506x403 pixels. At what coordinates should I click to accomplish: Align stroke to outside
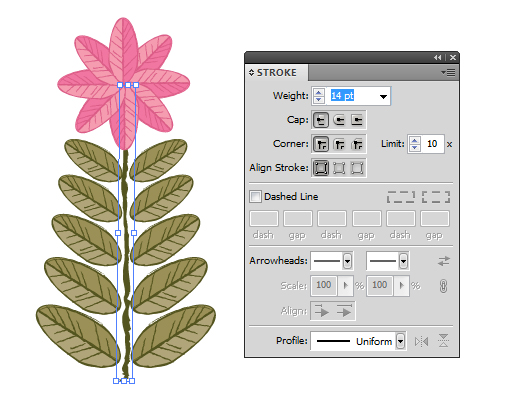pos(357,168)
